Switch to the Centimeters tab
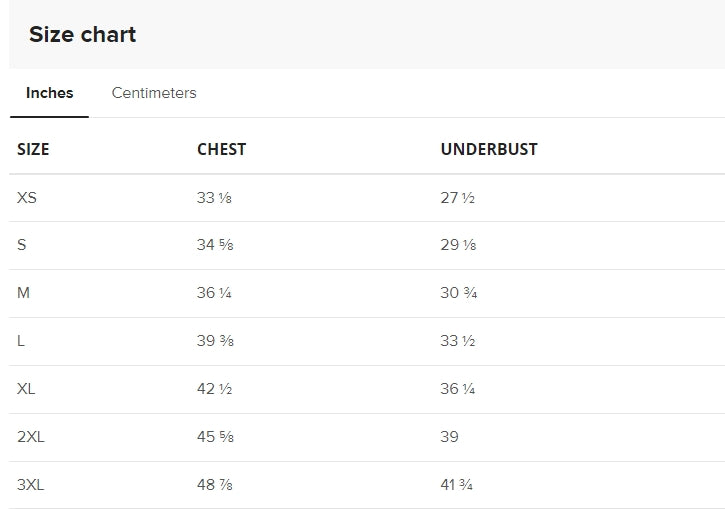Image resolution: width=725 pixels, height=510 pixels. click(x=154, y=93)
